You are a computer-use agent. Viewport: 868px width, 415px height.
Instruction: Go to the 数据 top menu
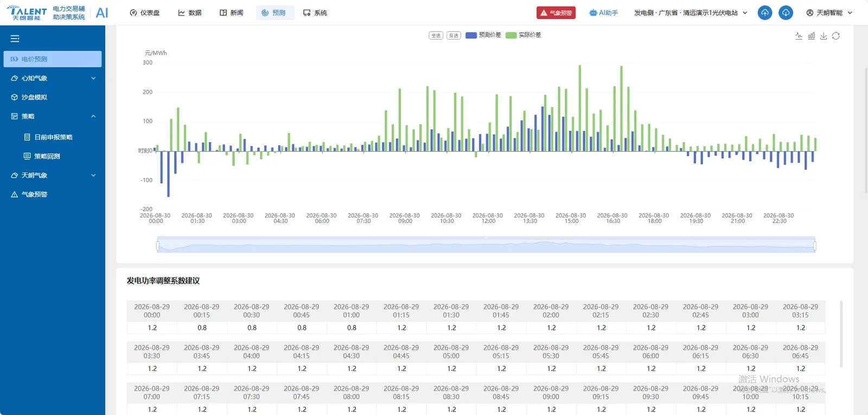pos(190,12)
